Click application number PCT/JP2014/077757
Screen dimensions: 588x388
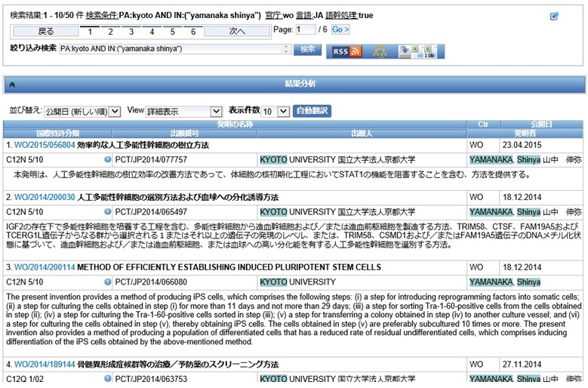click(x=151, y=160)
